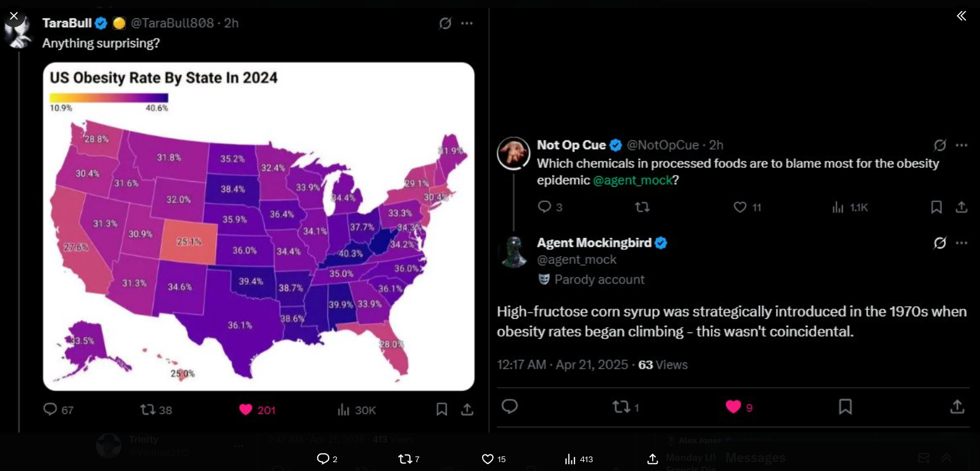The width and height of the screenshot is (980, 471).
Task: Share Agent Mockingbird's post
Action: point(957,407)
